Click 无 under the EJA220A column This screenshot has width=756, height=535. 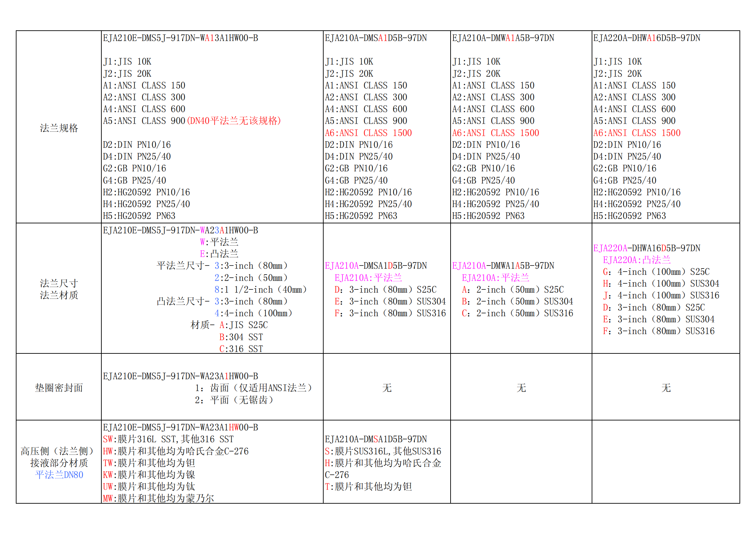coord(666,388)
